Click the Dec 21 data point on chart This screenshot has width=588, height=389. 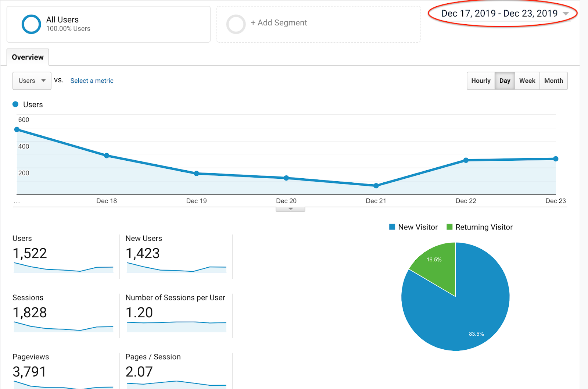[376, 186]
